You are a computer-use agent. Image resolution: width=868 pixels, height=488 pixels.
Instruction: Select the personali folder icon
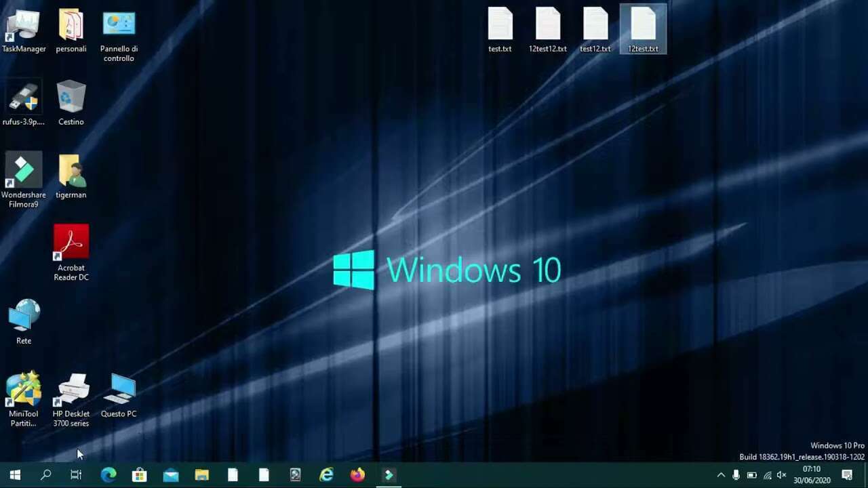tap(71, 30)
